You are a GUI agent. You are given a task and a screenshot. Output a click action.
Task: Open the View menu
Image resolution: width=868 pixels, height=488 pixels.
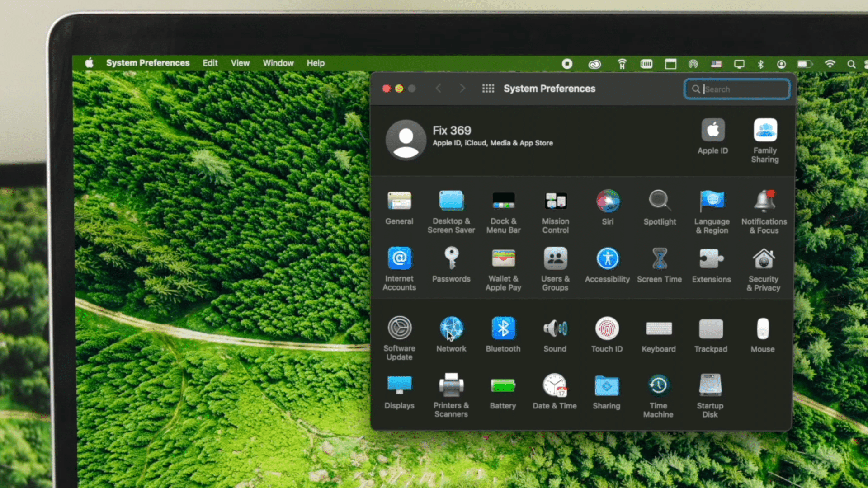[240, 63]
